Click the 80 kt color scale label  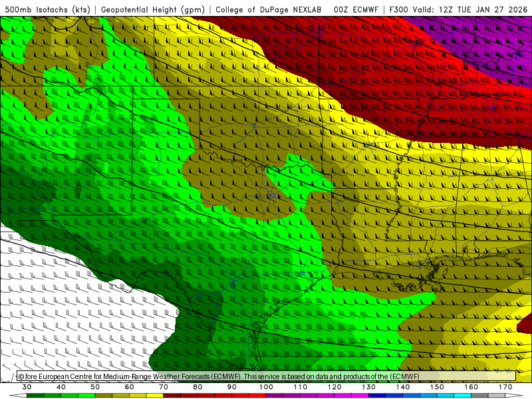pos(198,387)
